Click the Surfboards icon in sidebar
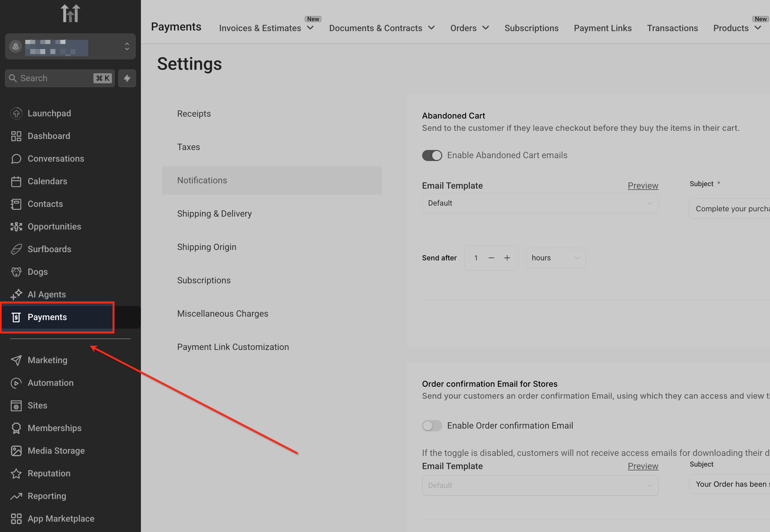770x532 pixels. click(x=16, y=249)
